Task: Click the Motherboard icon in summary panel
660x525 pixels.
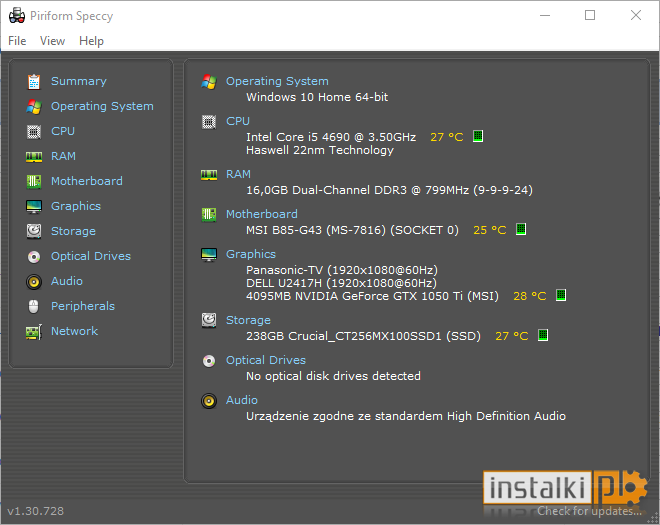Action: click(x=209, y=215)
